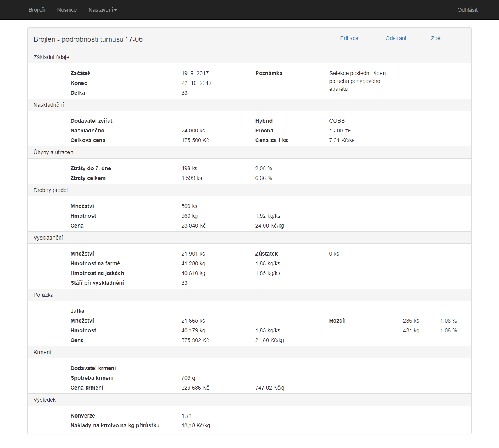Screen dimensions: 499x448
Task: Click the Poznámka note text
Action: click(358, 81)
